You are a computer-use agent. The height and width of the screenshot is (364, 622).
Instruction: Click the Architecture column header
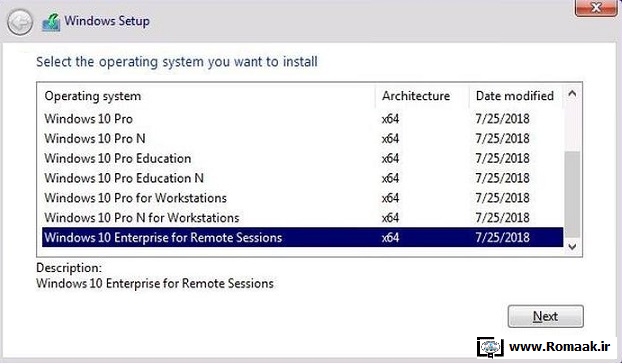pyautogui.click(x=422, y=96)
